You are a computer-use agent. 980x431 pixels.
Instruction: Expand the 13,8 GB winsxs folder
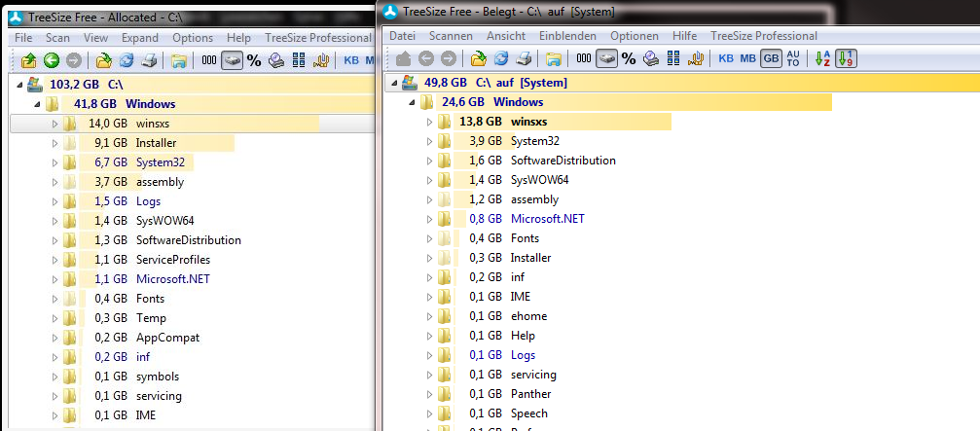429,122
